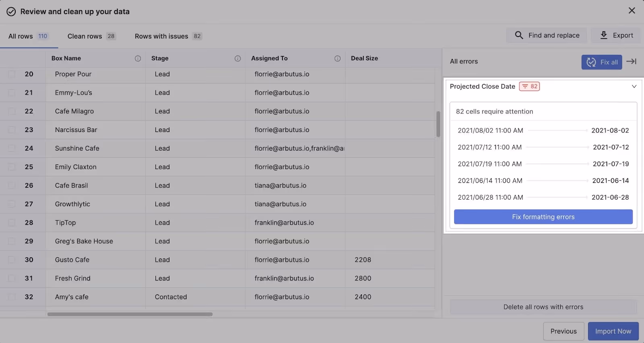Switch to the Clean rows tab

tap(92, 36)
